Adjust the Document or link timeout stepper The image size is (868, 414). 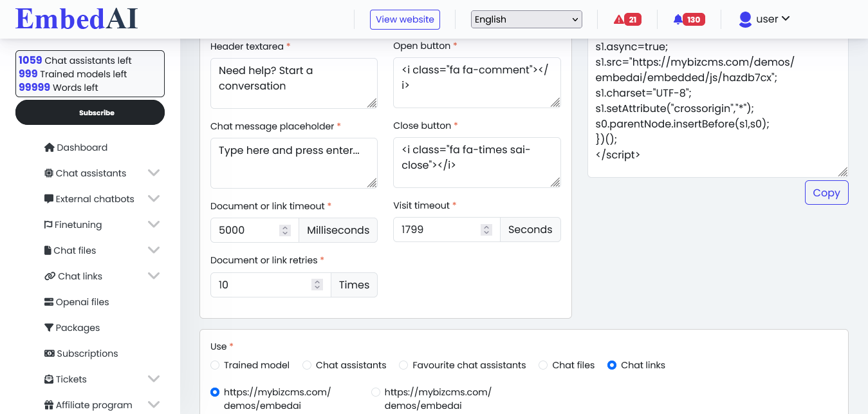point(285,230)
